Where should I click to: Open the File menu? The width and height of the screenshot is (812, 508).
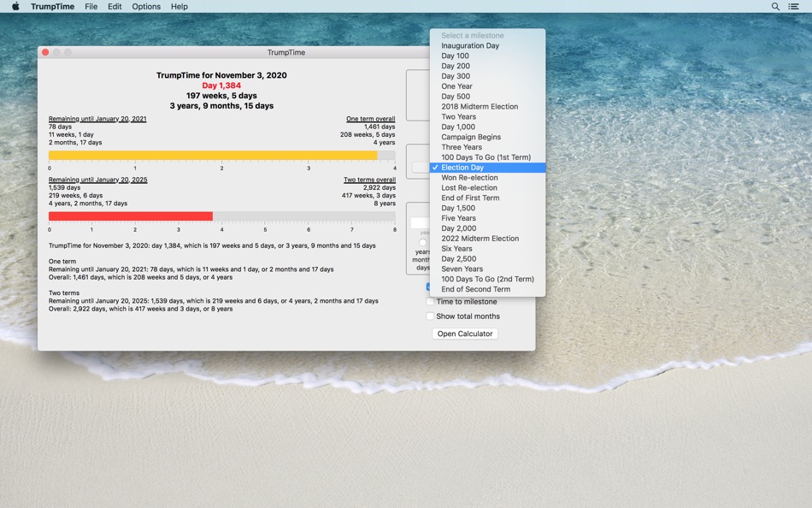[x=91, y=6]
